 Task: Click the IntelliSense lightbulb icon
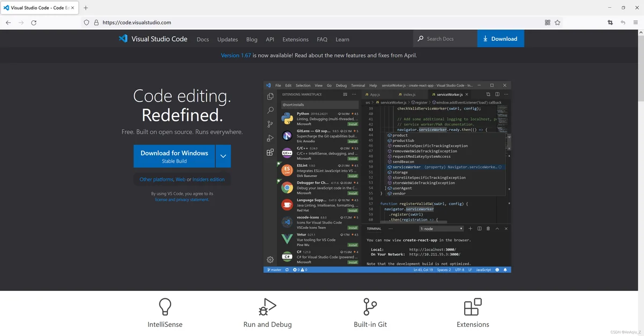coord(165,306)
